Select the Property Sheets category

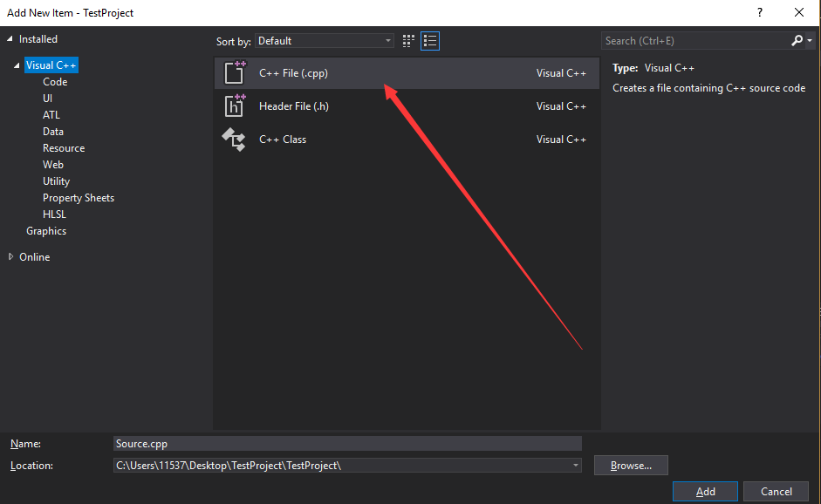coord(78,198)
